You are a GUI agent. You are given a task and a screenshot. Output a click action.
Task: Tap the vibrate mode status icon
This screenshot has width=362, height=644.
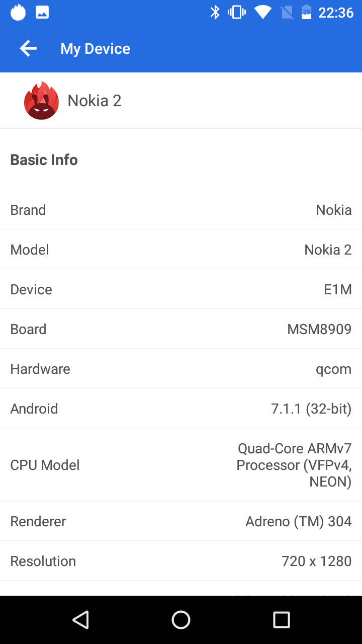coord(237,13)
